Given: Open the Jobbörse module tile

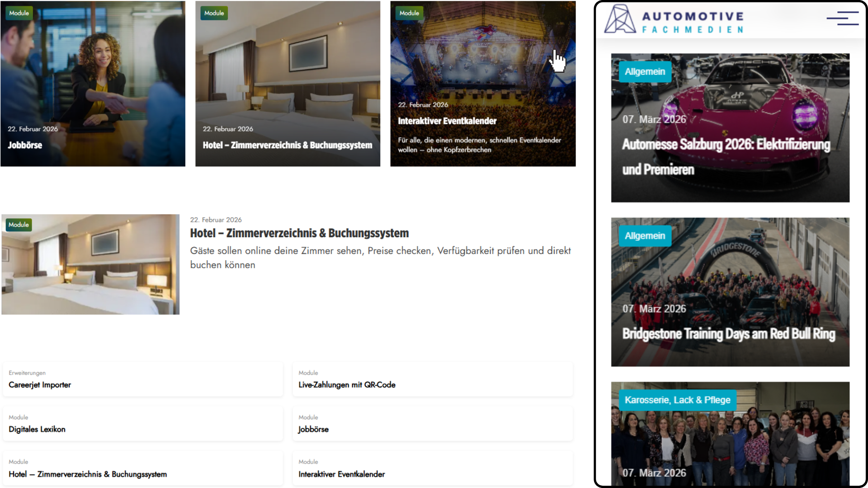Looking at the screenshot, I should point(313,429).
